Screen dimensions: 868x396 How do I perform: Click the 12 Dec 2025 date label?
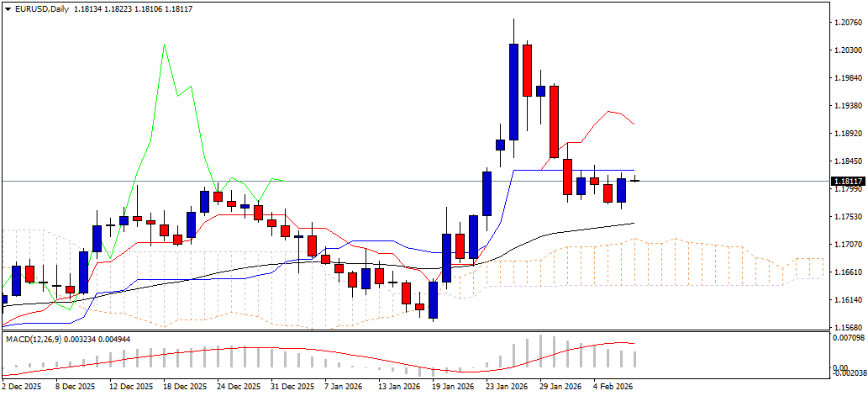(x=130, y=387)
